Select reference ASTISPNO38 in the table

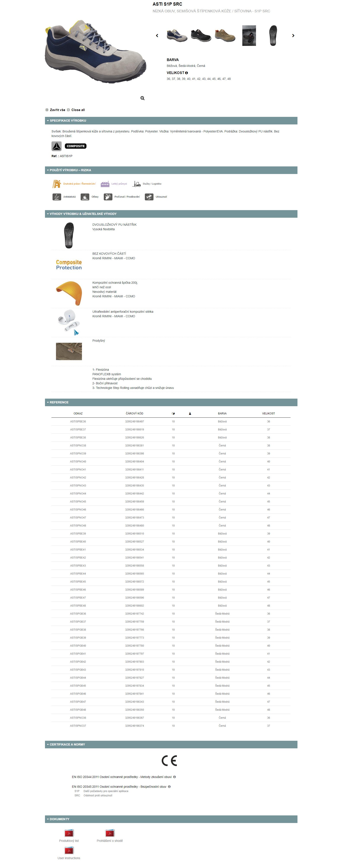(78, 445)
